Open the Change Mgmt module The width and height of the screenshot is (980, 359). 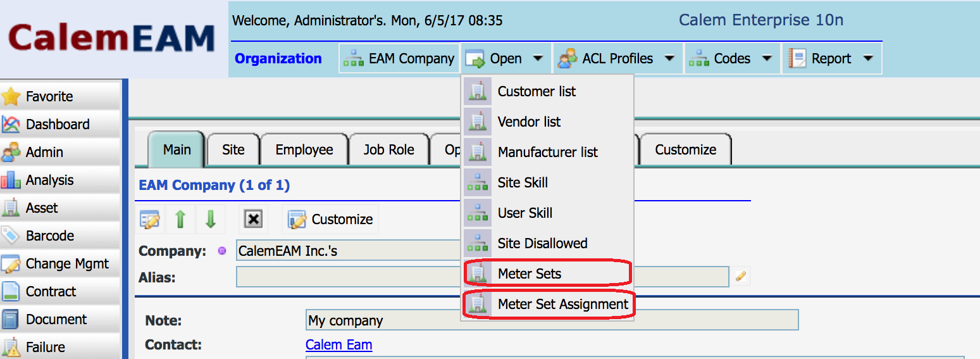[59, 263]
